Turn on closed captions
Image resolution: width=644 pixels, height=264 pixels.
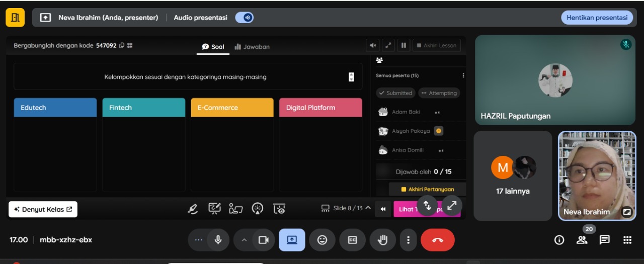(353, 240)
